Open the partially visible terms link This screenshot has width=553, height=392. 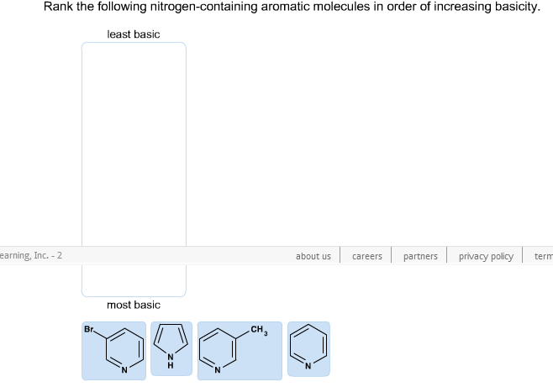click(544, 256)
